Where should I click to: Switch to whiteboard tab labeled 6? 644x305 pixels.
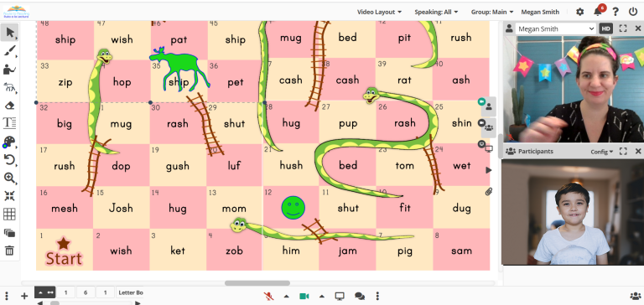[x=86, y=292]
